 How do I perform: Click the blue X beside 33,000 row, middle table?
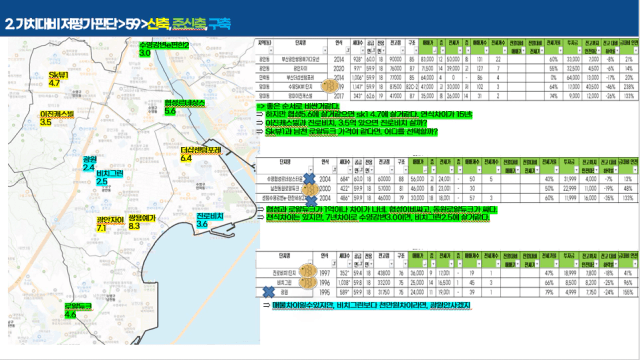tap(311, 200)
